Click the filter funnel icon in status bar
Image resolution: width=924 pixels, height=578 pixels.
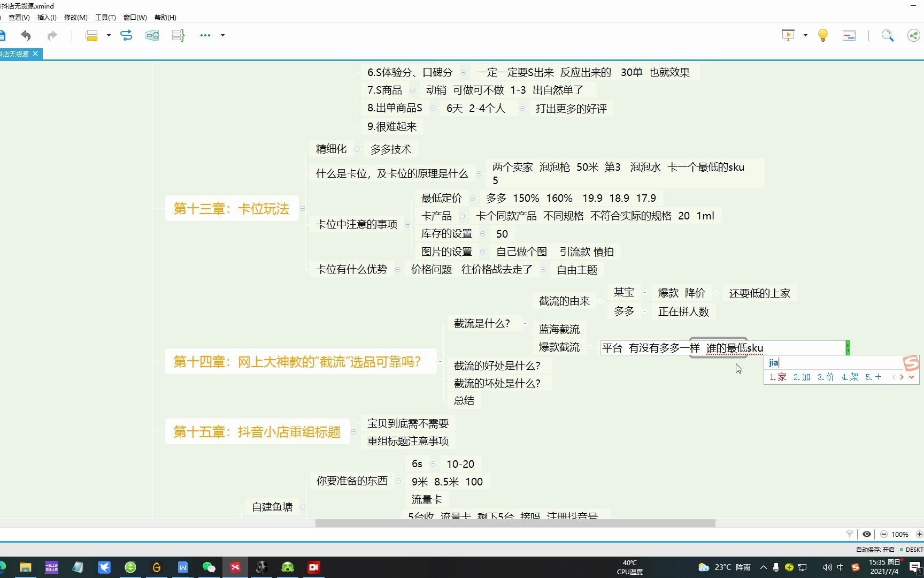[849, 534]
